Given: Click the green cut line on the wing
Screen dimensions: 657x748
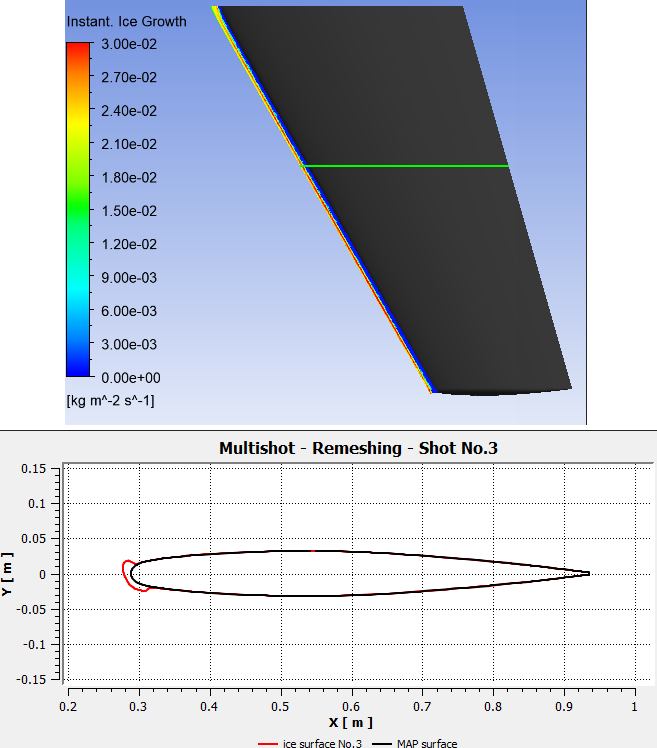Looking at the screenshot, I should pos(405,166).
